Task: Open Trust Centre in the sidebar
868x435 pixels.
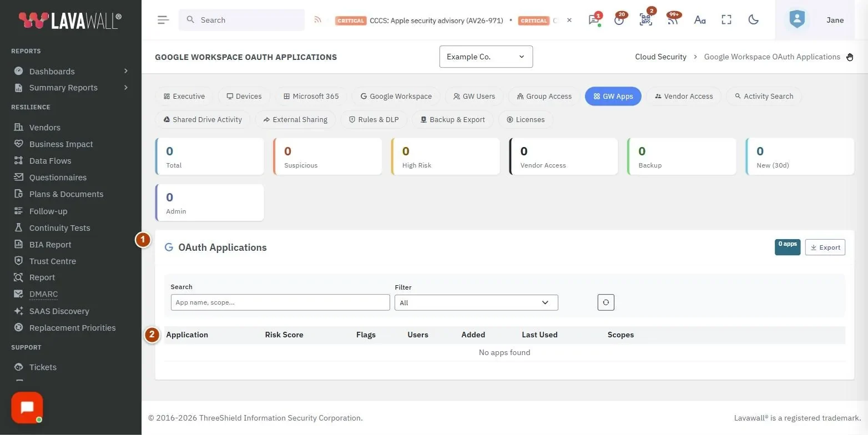Action: 53,261
